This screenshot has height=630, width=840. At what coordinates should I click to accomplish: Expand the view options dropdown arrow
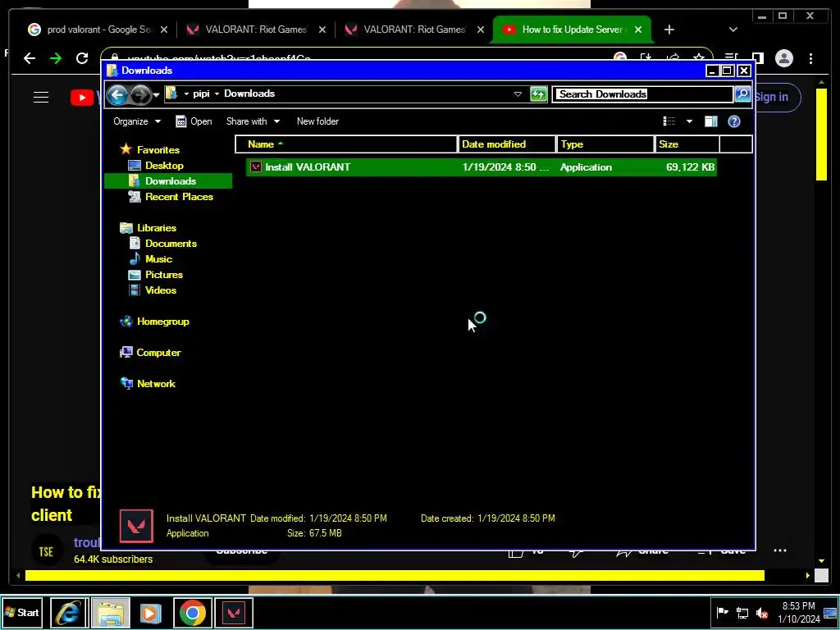coord(689,121)
